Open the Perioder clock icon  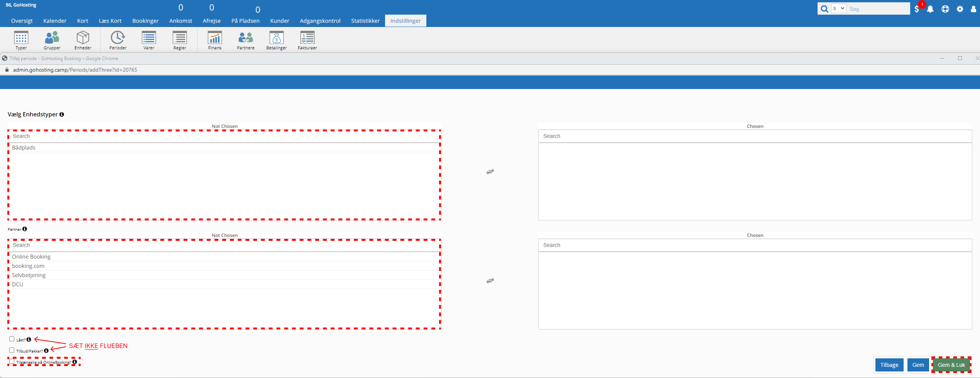(x=118, y=38)
